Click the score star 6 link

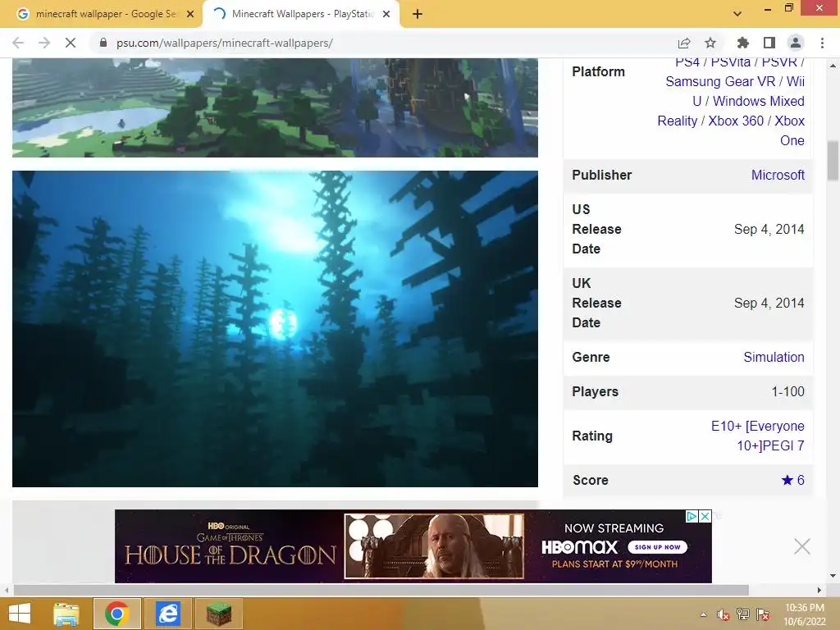[x=793, y=480]
